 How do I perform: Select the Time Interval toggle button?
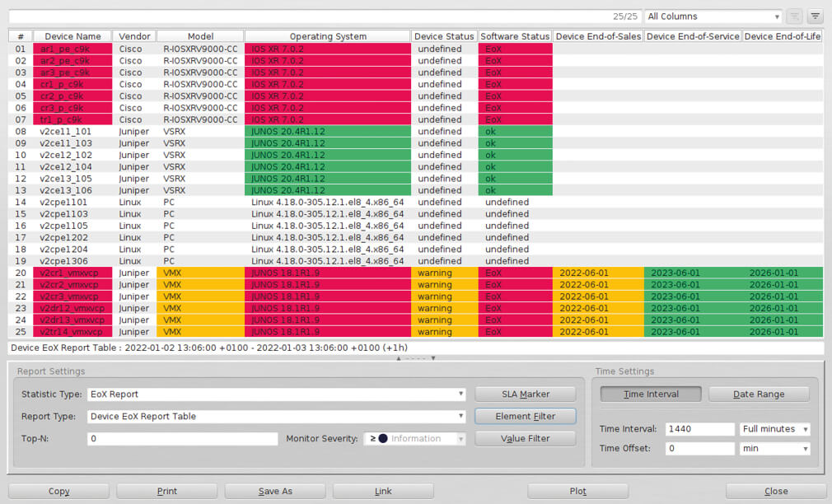pyautogui.click(x=651, y=394)
